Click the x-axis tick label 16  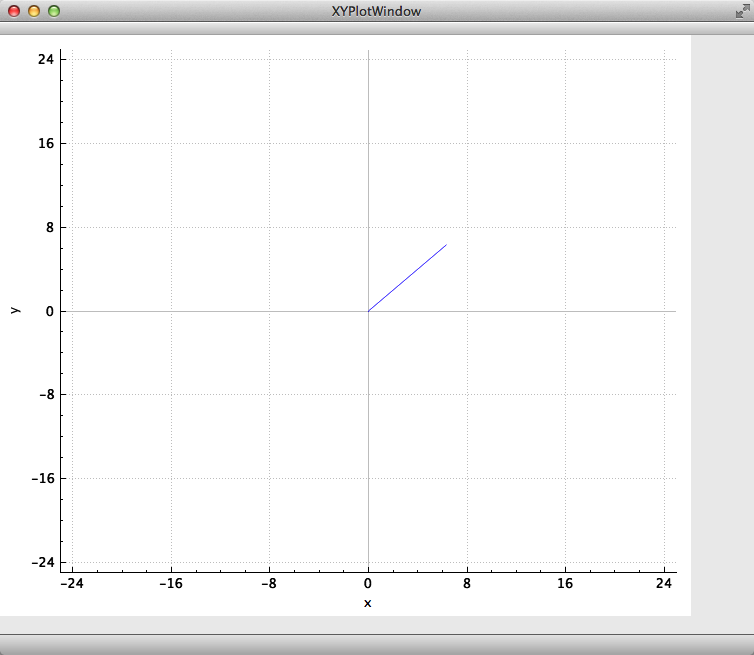[x=565, y=583]
